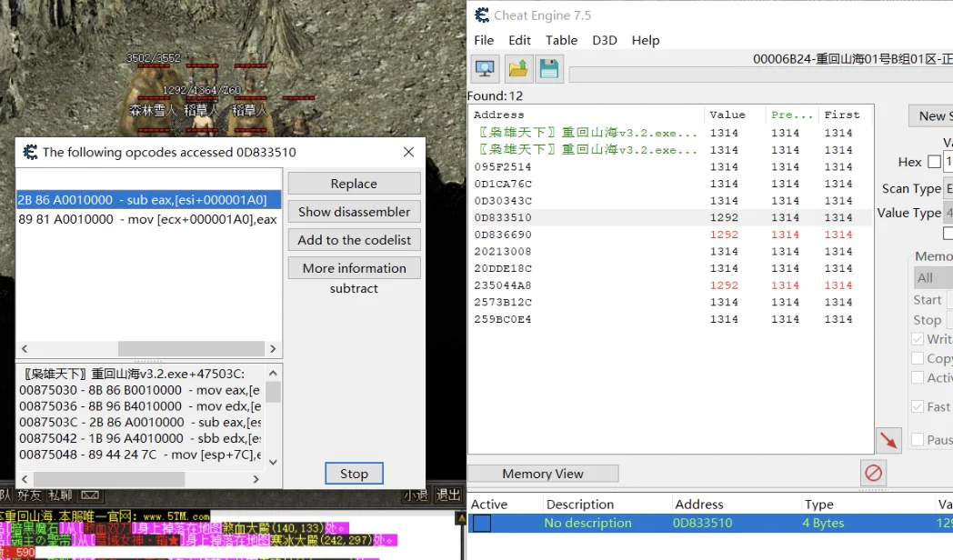The width and height of the screenshot is (953, 560).
Task: Toggle the Fast Scan checkbox
Action: [x=918, y=407]
